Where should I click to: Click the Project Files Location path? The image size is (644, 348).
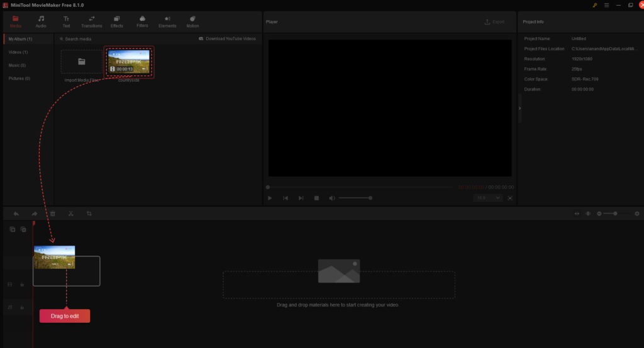[x=604, y=49]
